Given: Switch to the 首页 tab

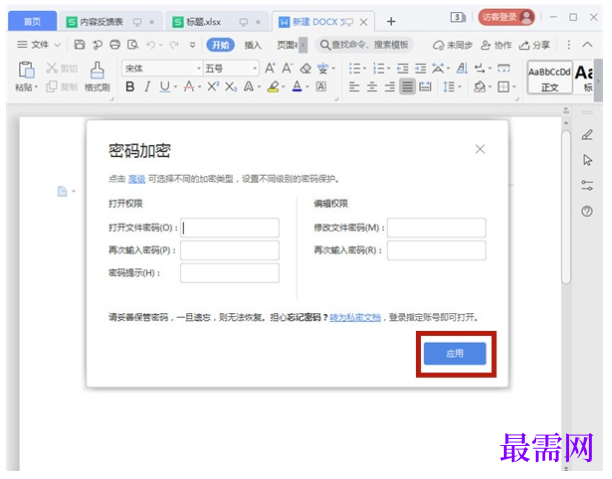Looking at the screenshot, I should (32, 21).
